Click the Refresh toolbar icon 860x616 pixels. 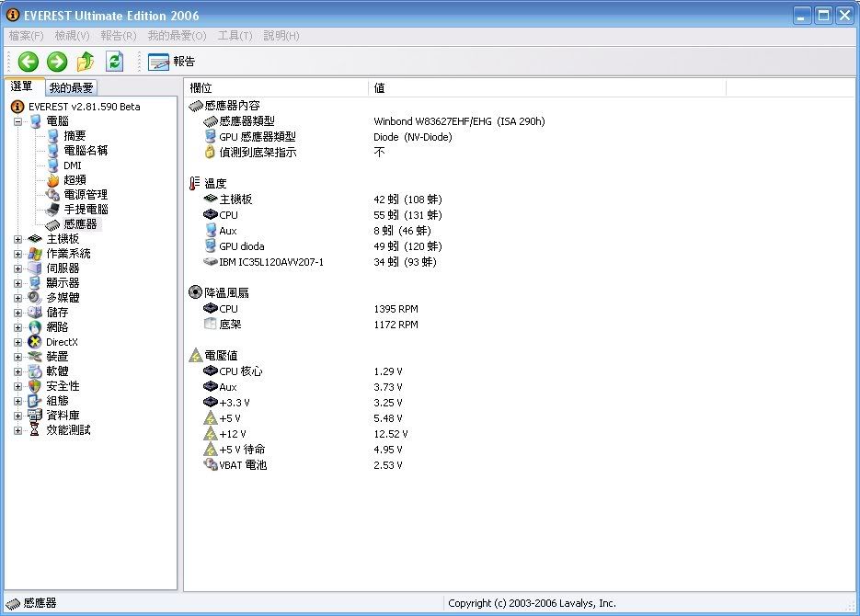[114, 62]
